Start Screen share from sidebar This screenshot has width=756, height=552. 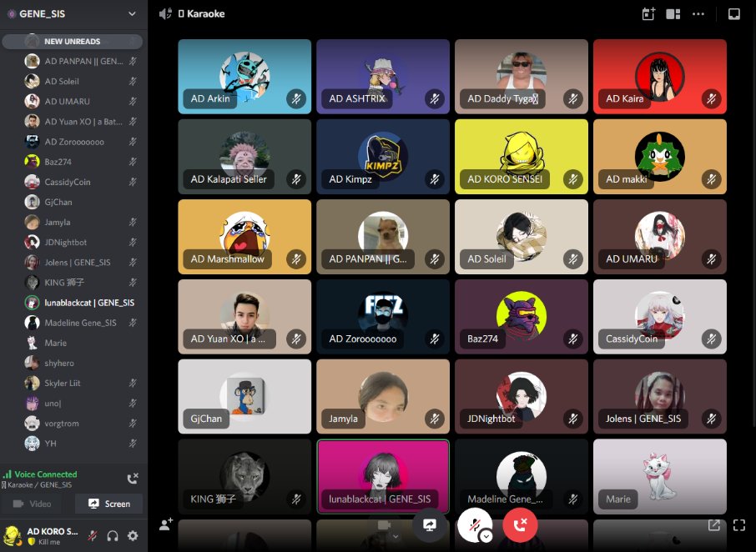tap(109, 504)
